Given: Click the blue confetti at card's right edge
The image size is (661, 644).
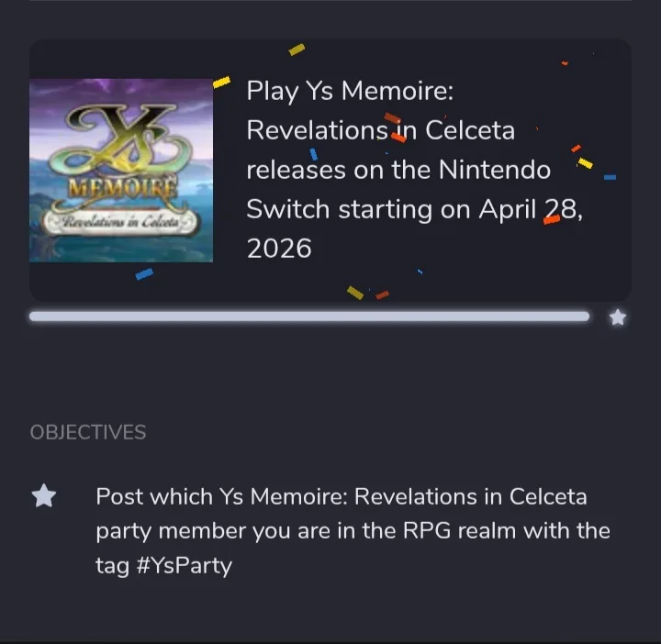Looking at the screenshot, I should click(x=610, y=176).
